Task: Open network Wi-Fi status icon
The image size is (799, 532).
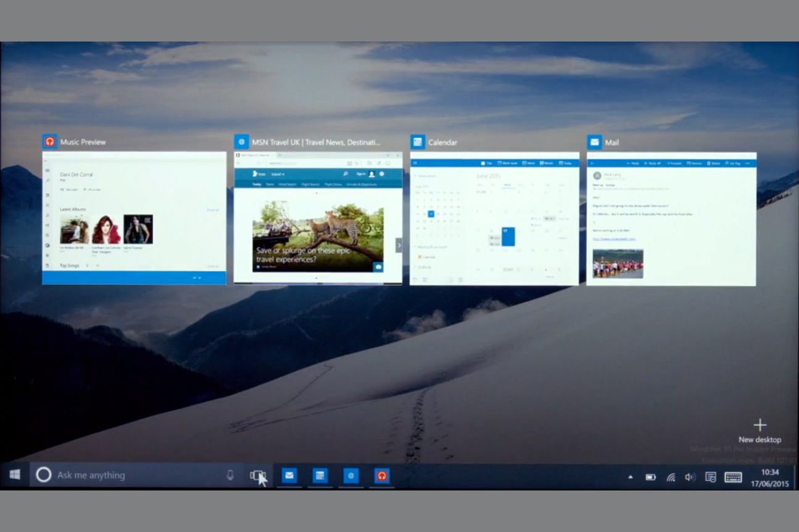Action: click(671, 477)
